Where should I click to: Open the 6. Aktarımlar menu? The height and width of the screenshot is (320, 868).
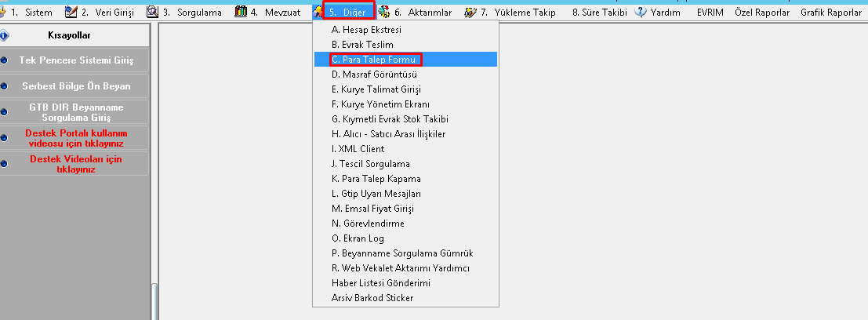pyautogui.click(x=423, y=13)
